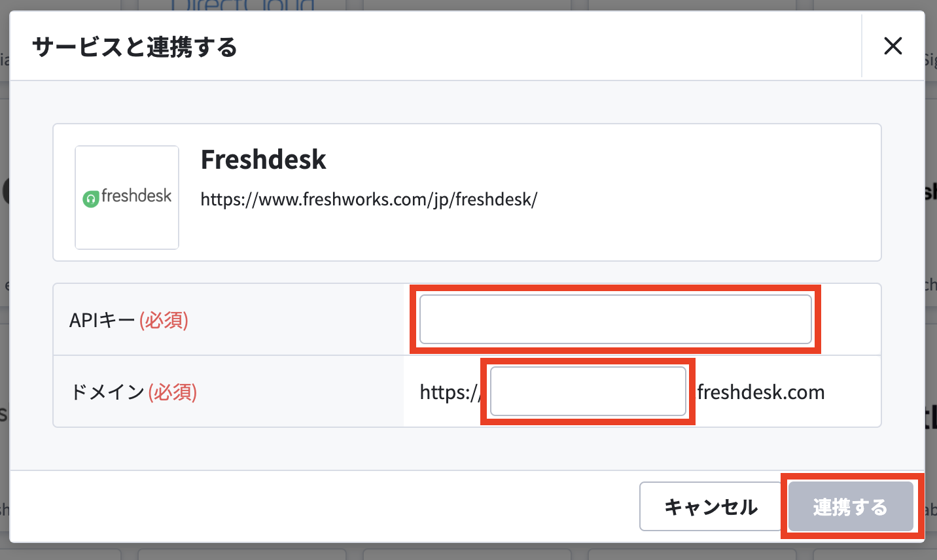Close the サービスと連携する dialog with X
The height and width of the screenshot is (560, 937).
tap(893, 46)
